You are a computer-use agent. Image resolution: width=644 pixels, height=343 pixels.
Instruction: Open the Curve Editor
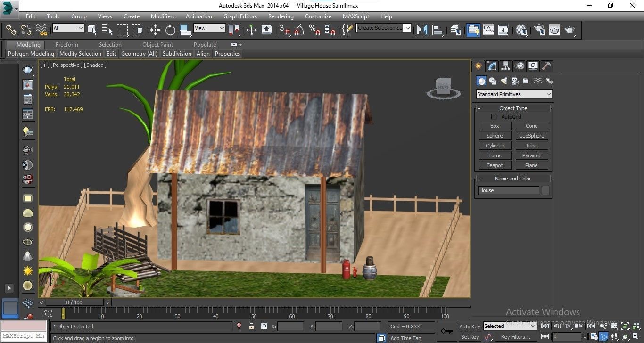pyautogui.click(x=488, y=30)
